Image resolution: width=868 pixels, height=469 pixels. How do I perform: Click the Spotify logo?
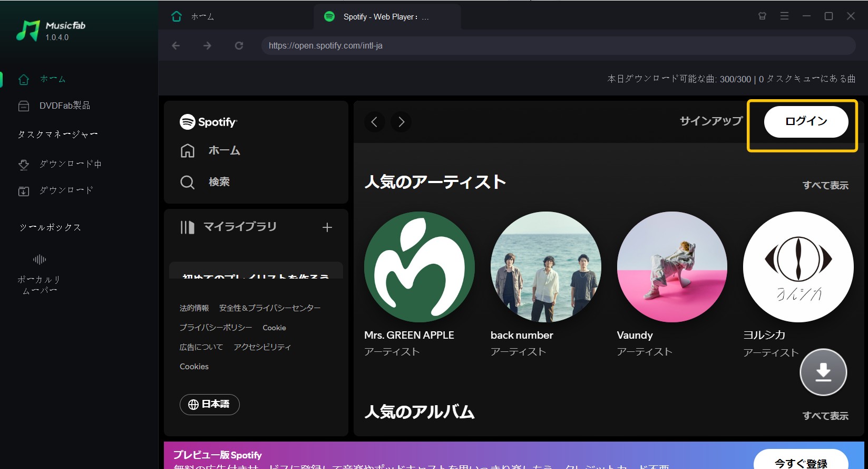[208, 122]
